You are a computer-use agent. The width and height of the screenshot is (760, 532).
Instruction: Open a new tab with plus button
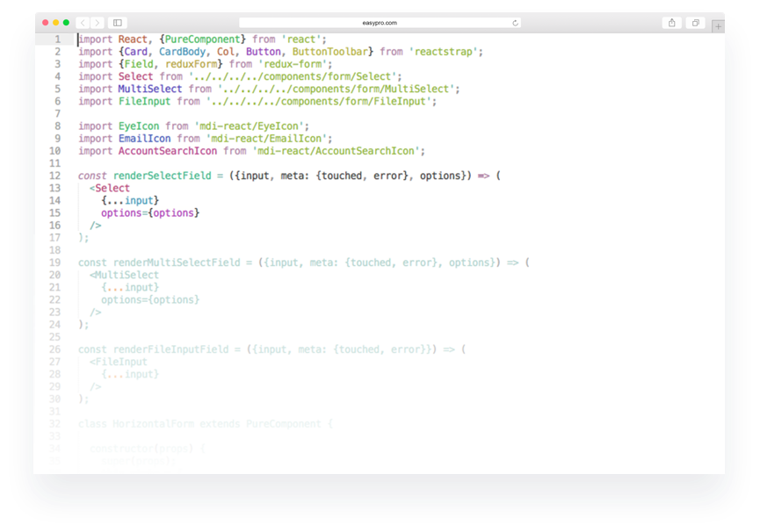pos(718,27)
